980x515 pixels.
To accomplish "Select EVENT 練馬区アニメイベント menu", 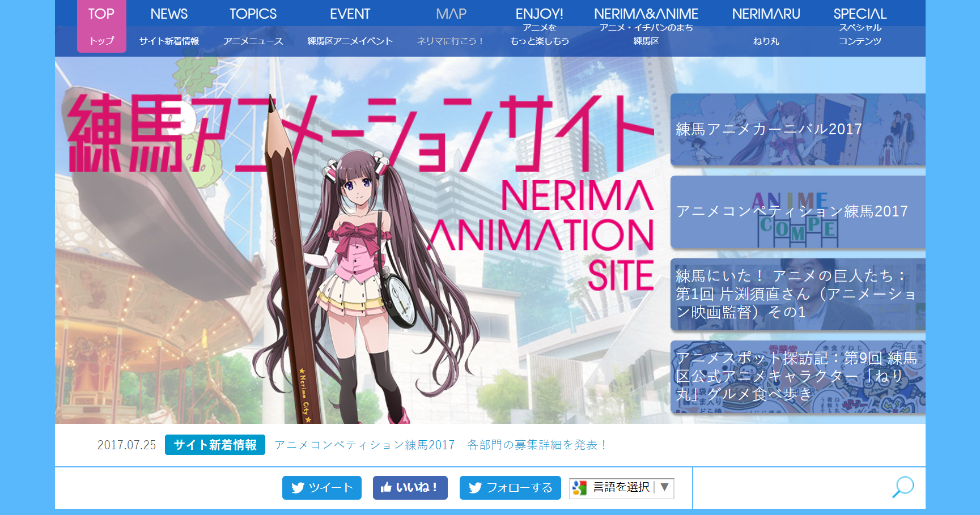I will click(x=350, y=26).
